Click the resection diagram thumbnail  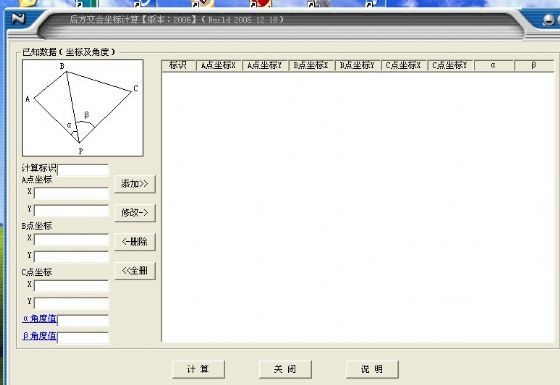click(83, 108)
